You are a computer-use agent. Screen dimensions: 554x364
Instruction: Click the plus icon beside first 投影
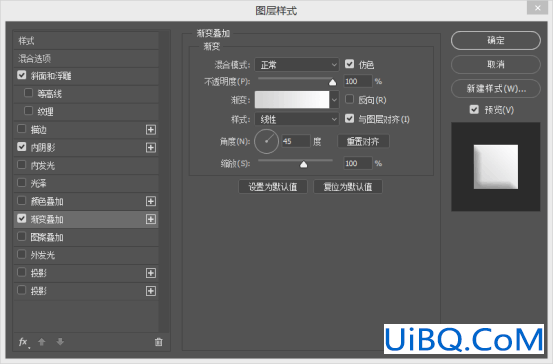pos(151,273)
